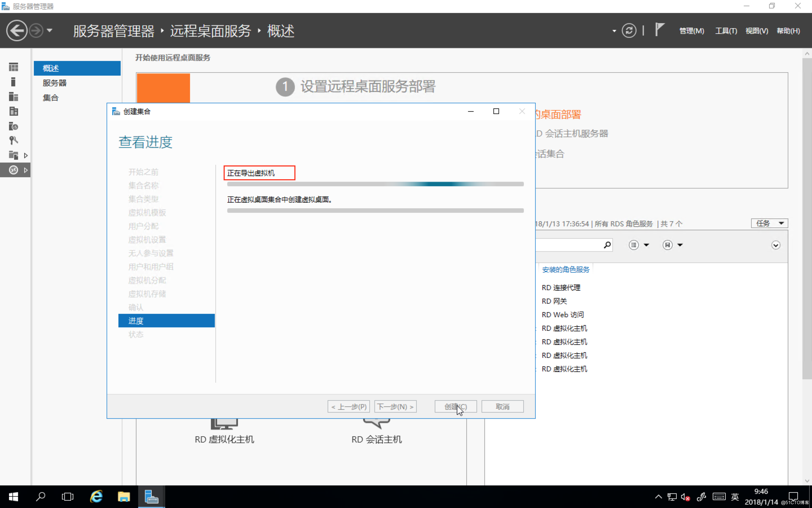This screenshot has height=508, width=812.
Task: Click RD 会话主机 icon in deployment overview
Action: [x=376, y=424]
